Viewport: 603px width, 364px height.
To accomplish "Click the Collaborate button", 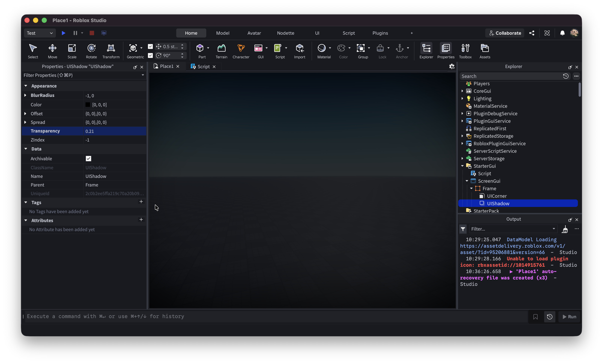I will [x=505, y=33].
